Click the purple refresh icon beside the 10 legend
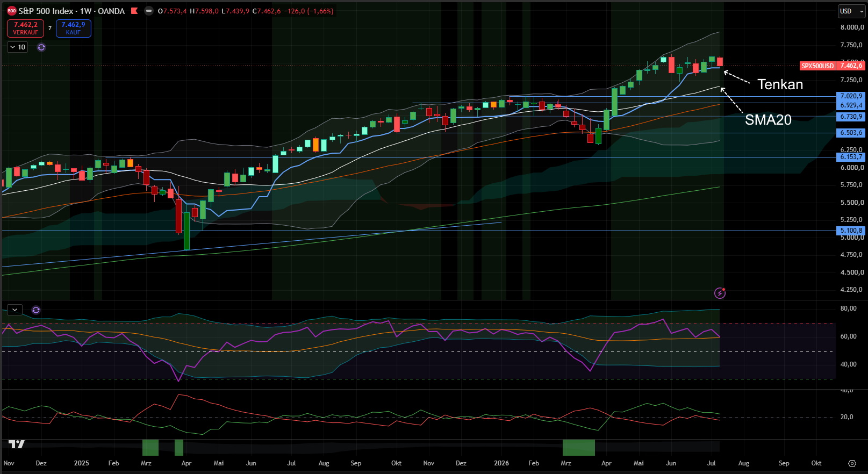868x474 pixels. pos(41,47)
